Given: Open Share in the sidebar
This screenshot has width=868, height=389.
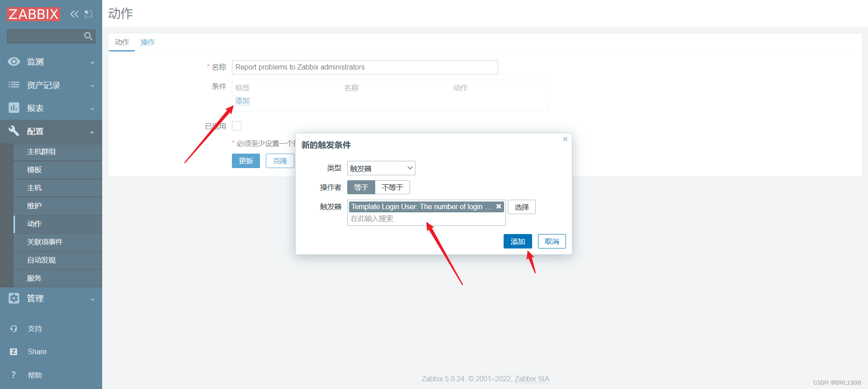Looking at the screenshot, I should [x=37, y=352].
